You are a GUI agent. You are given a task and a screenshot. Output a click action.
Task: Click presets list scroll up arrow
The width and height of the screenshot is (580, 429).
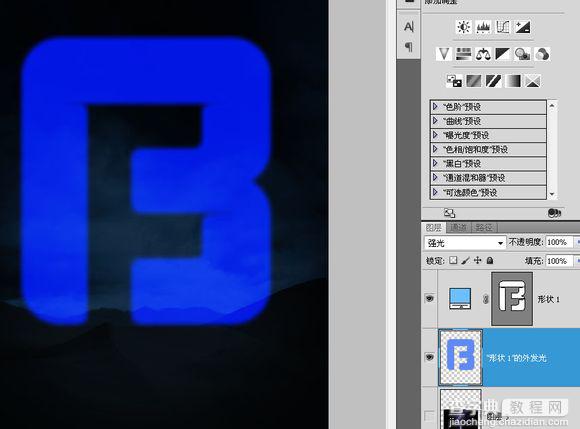552,105
